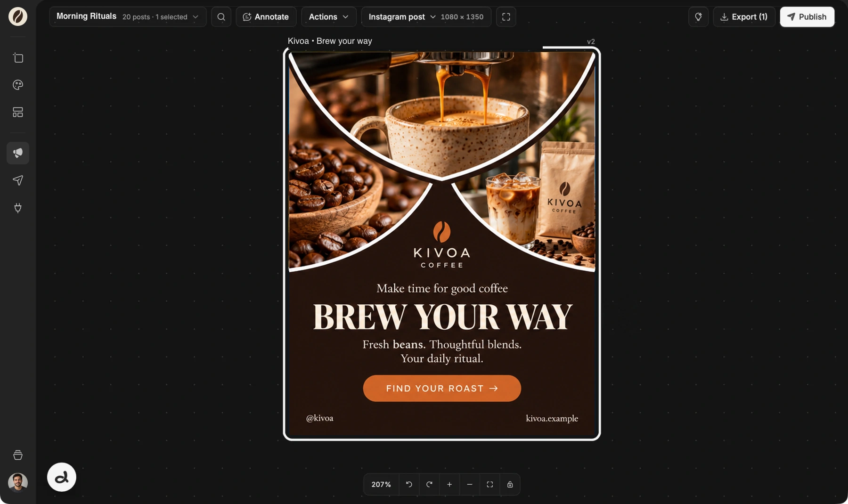Select the kivoa.example URL text
The width and height of the screenshot is (848, 504).
click(552, 418)
